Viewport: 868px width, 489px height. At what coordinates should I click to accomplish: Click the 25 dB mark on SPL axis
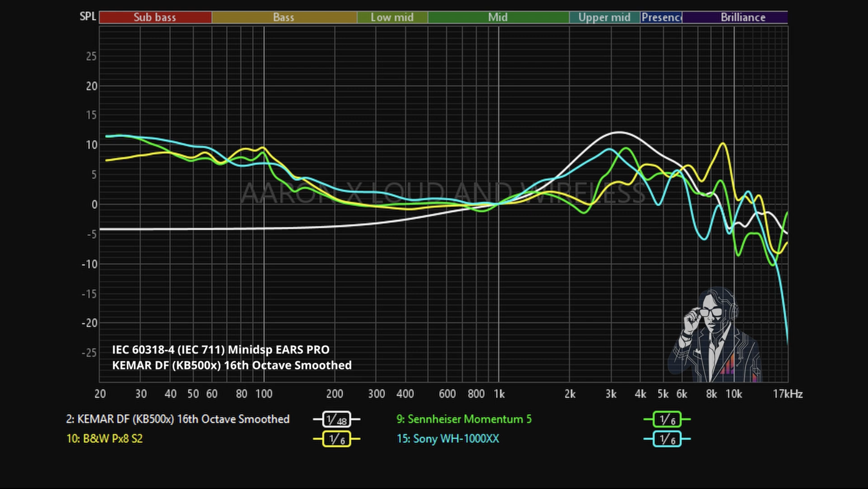(91, 56)
